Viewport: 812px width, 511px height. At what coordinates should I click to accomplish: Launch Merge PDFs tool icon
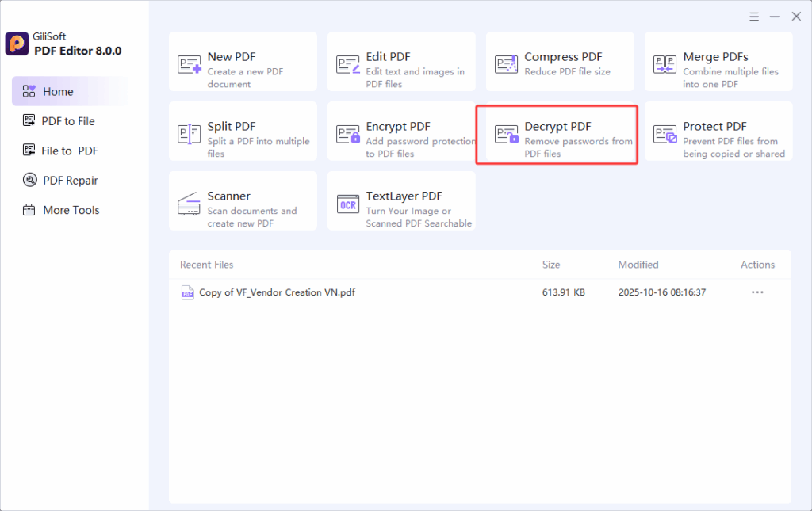(x=665, y=64)
